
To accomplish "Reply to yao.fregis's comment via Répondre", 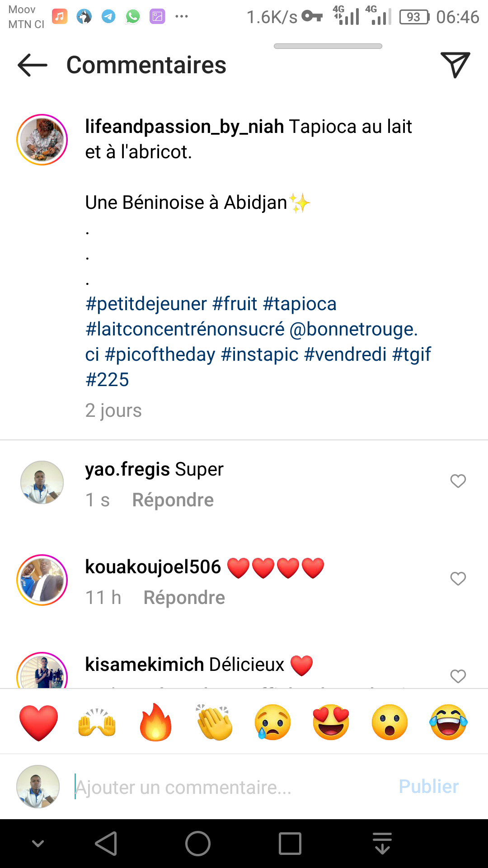I will 173,500.
